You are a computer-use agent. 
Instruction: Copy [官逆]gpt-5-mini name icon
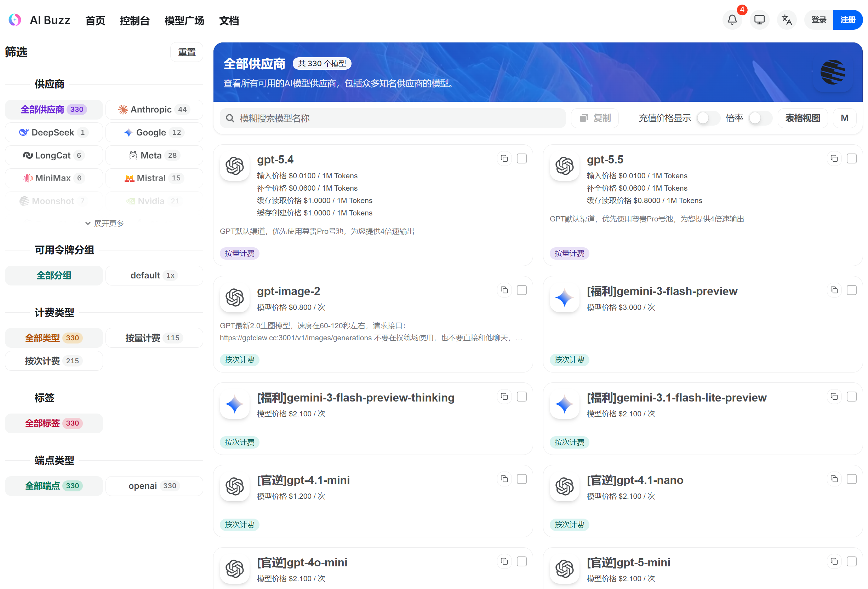tap(834, 561)
